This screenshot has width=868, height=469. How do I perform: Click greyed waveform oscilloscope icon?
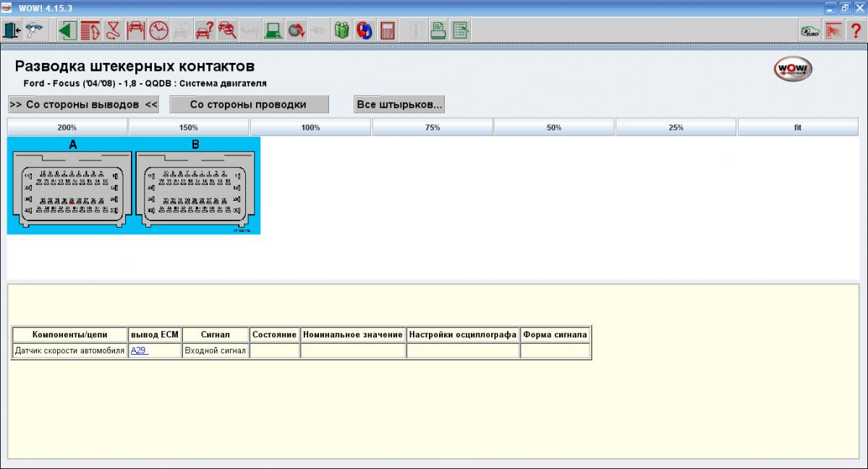tap(250, 30)
